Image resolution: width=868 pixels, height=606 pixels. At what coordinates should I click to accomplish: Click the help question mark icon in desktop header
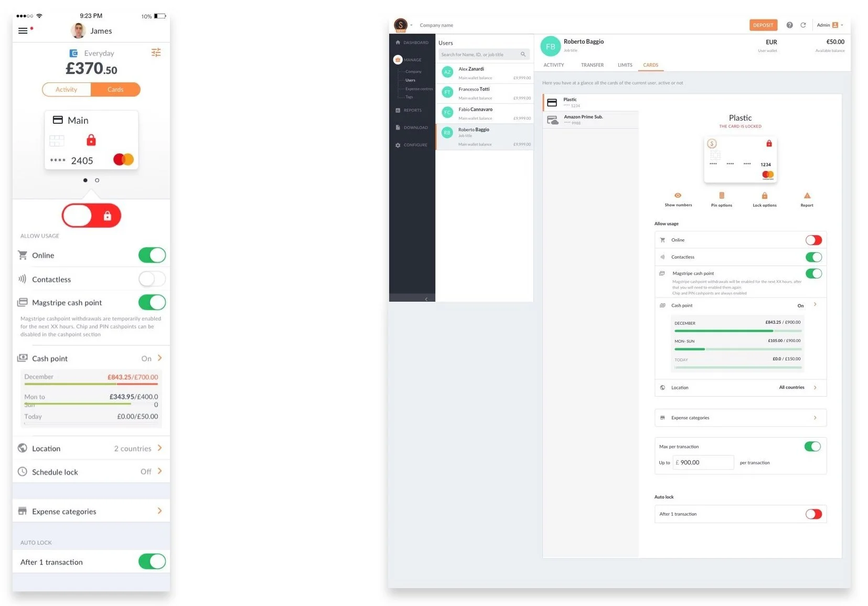[x=789, y=25]
